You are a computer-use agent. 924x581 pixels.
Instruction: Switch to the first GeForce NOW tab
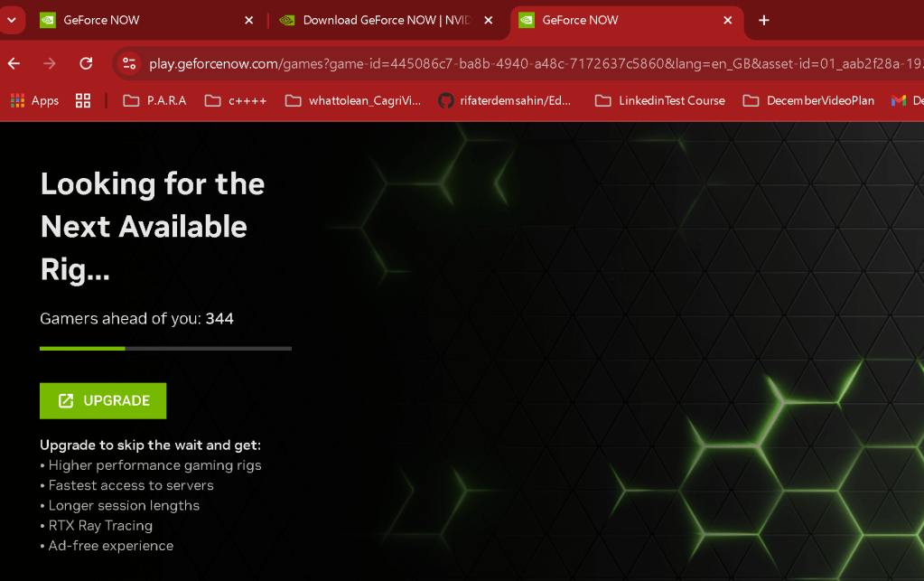pos(146,20)
